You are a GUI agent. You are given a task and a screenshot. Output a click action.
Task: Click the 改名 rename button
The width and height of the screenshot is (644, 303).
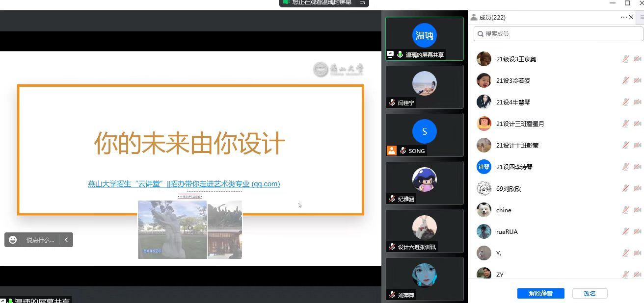590,293
